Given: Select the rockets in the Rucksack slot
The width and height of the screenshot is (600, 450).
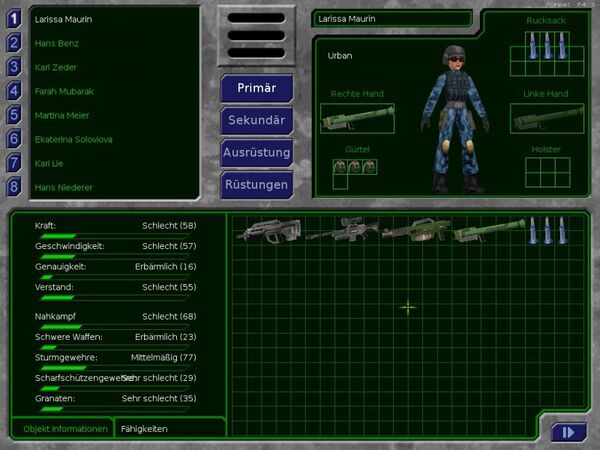Looking at the screenshot, I should tap(546, 45).
